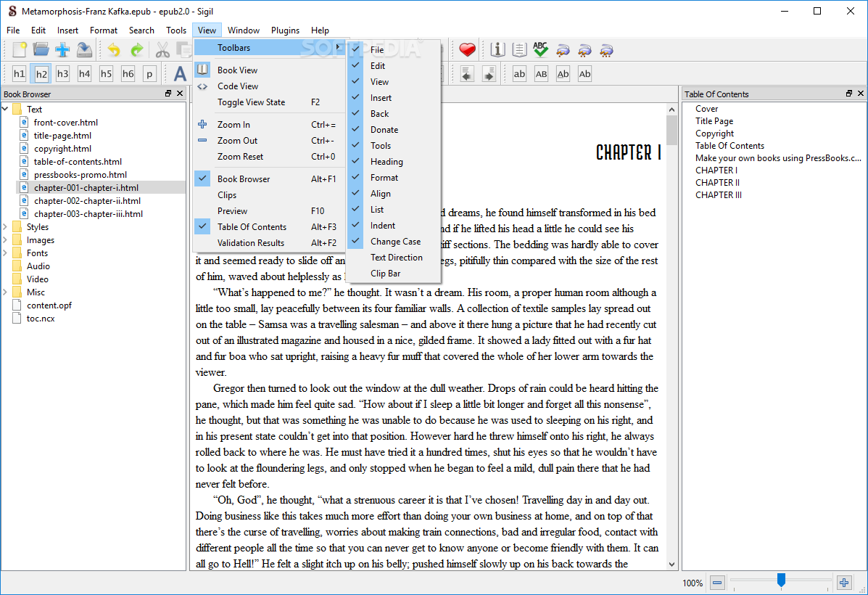Apply h6 heading style
This screenshot has height=595, width=868.
pos(128,74)
